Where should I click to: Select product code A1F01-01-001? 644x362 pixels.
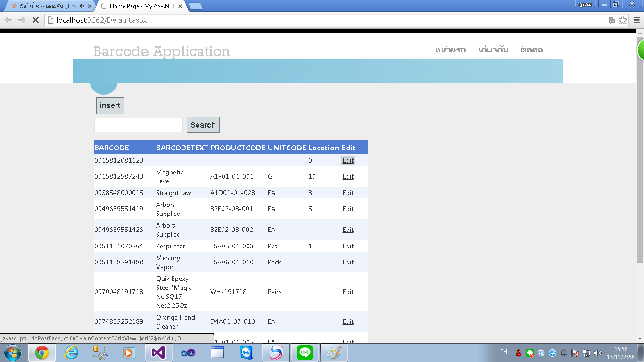pos(232,176)
